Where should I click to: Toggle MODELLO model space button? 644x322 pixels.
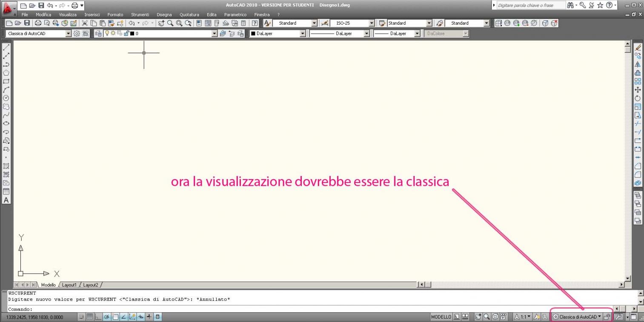tap(441, 317)
